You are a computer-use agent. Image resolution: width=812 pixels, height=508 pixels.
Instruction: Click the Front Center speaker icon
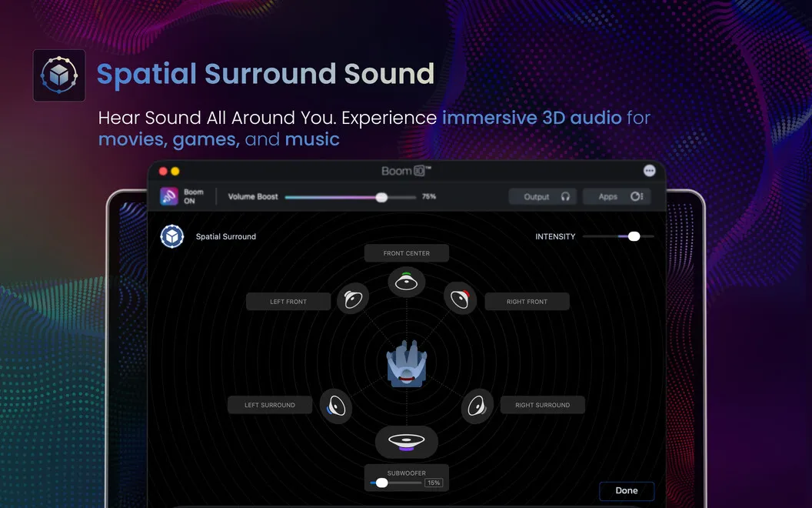pyautogui.click(x=407, y=282)
